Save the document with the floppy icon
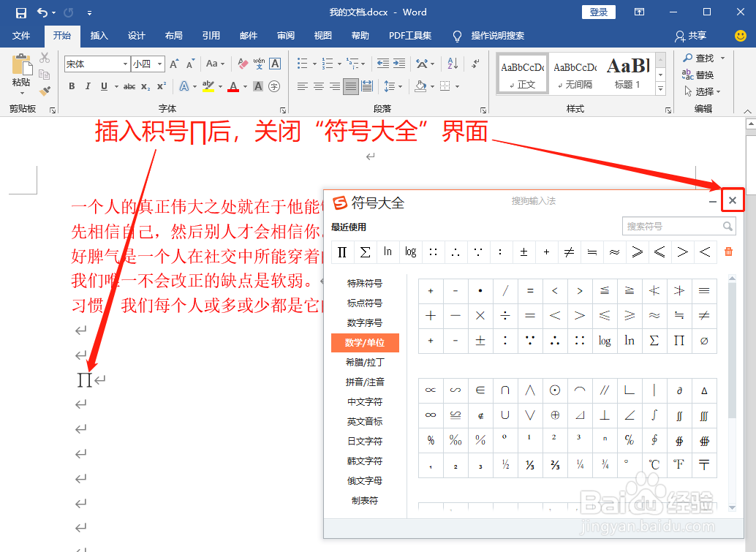The width and height of the screenshot is (756, 552). (x=20, y=12)
